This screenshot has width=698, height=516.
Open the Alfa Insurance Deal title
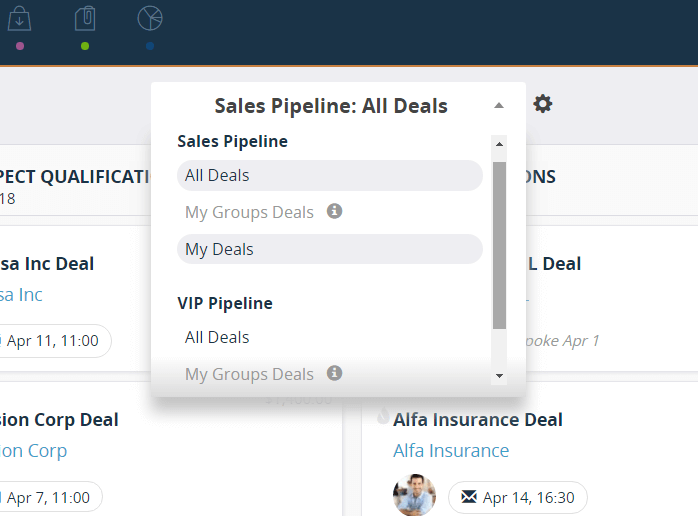click(x=477, y=420)
